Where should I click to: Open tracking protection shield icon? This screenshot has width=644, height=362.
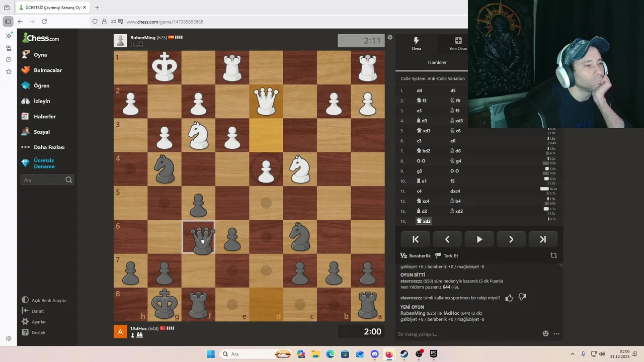click(95, 22)
